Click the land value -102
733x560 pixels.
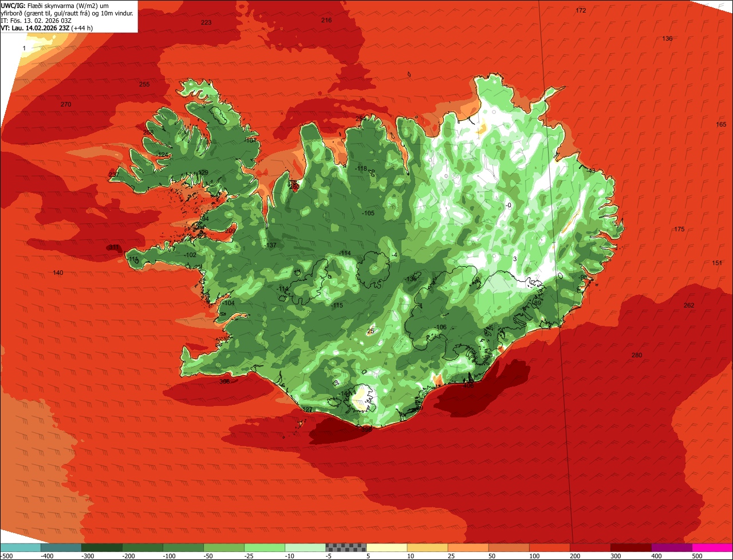[x=190, y=255]
